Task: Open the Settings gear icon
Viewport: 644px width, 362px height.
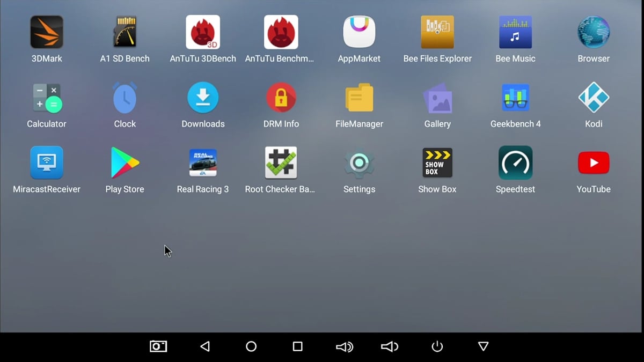Action: [x=359, y=162]
